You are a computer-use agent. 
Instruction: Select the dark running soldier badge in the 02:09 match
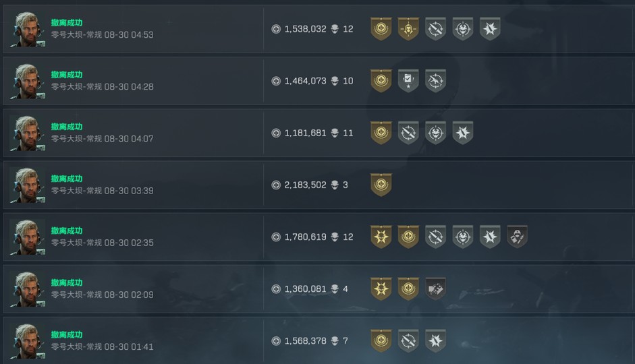[435, 289]
